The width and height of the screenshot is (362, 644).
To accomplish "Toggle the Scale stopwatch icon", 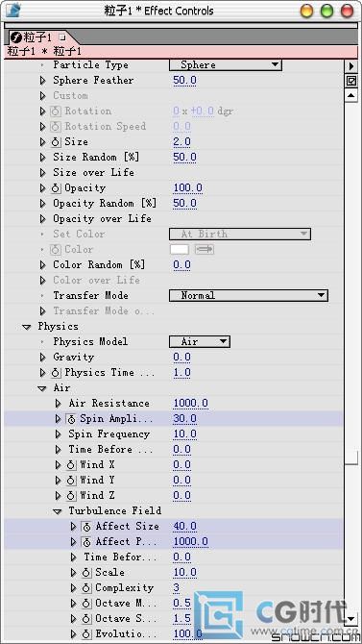I will [86, 573].
